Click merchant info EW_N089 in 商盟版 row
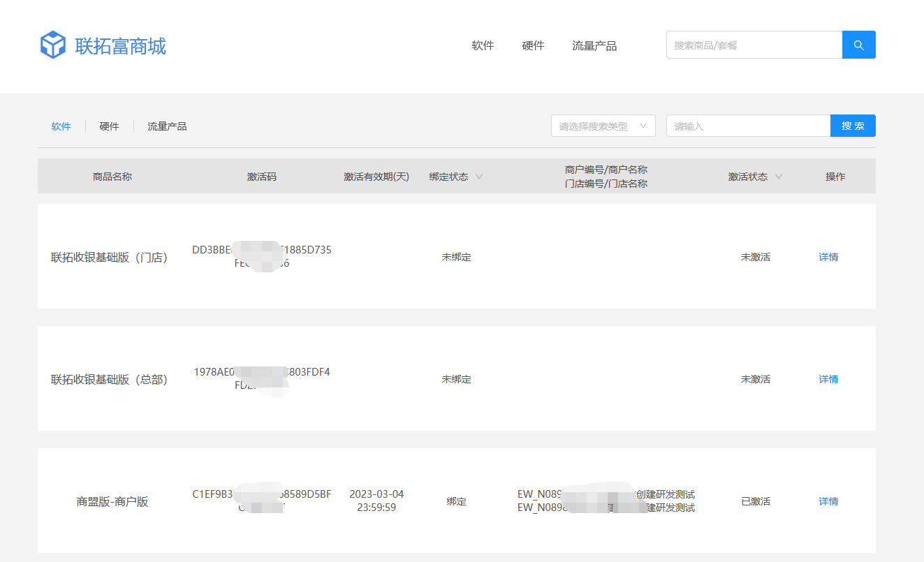The image size is (924, 562). (x=606, y=501)
